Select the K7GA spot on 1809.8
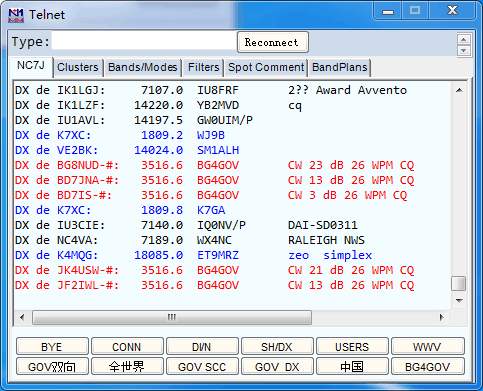 (x=120, y=210)
